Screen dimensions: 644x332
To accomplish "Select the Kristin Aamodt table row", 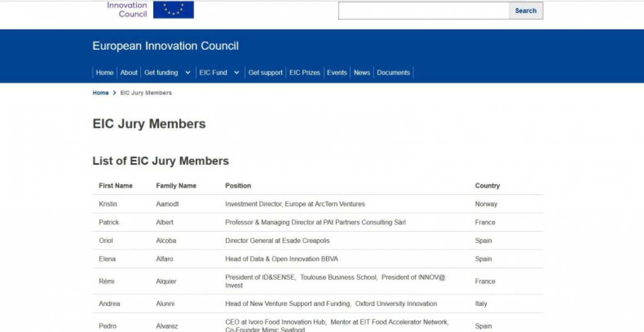I will [x=317, y=204].
